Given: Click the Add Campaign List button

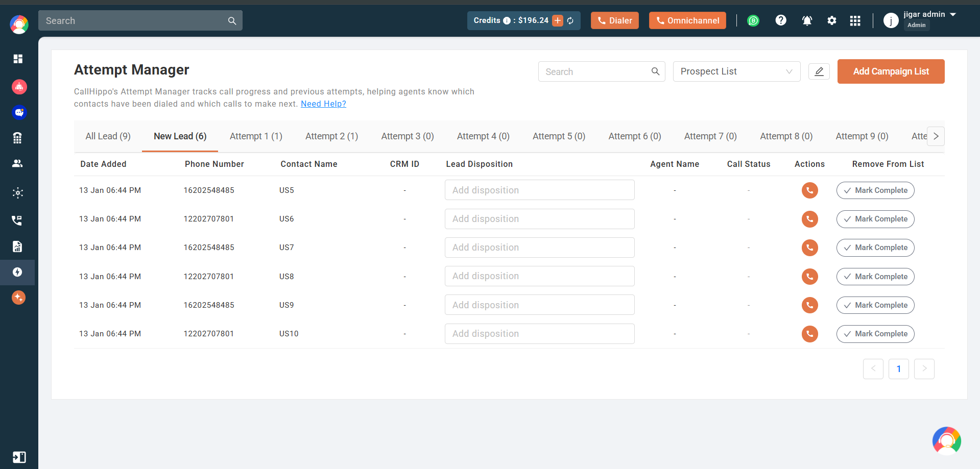Looking at the screenshot, I should pyautogui.click(x=891, y=71).
